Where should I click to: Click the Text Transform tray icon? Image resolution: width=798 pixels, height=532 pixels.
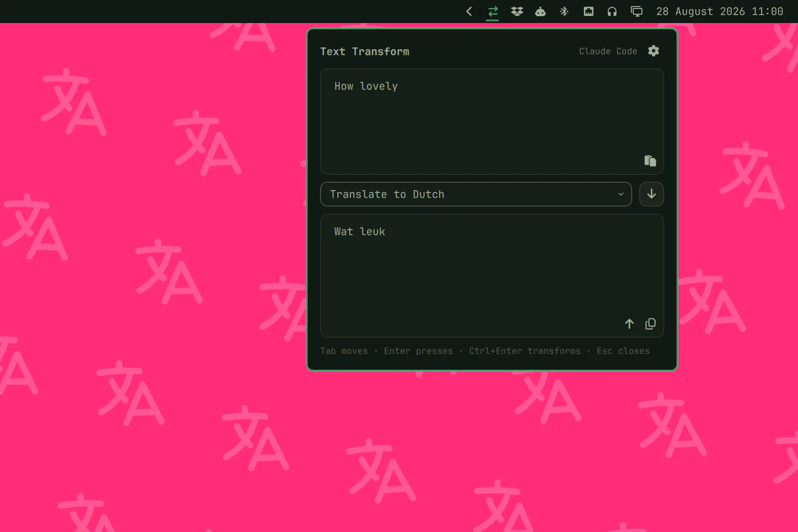(x=493, y=11)
